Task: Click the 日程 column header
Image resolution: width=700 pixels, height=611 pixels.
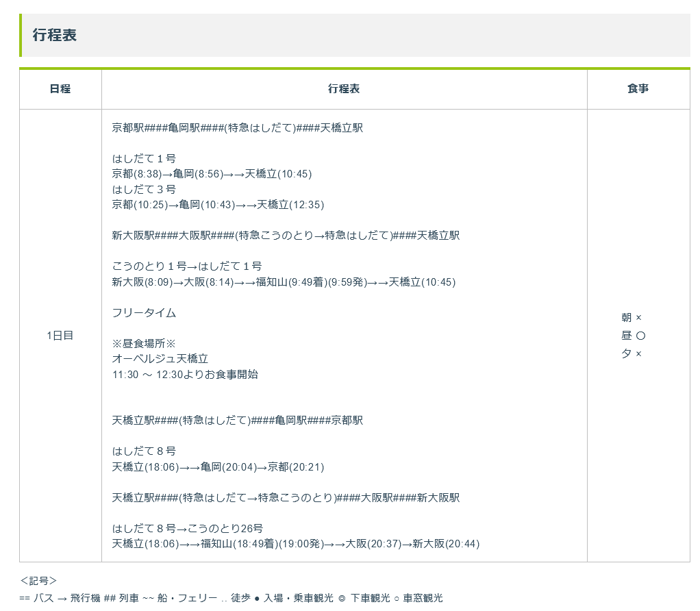Action: 60,89
